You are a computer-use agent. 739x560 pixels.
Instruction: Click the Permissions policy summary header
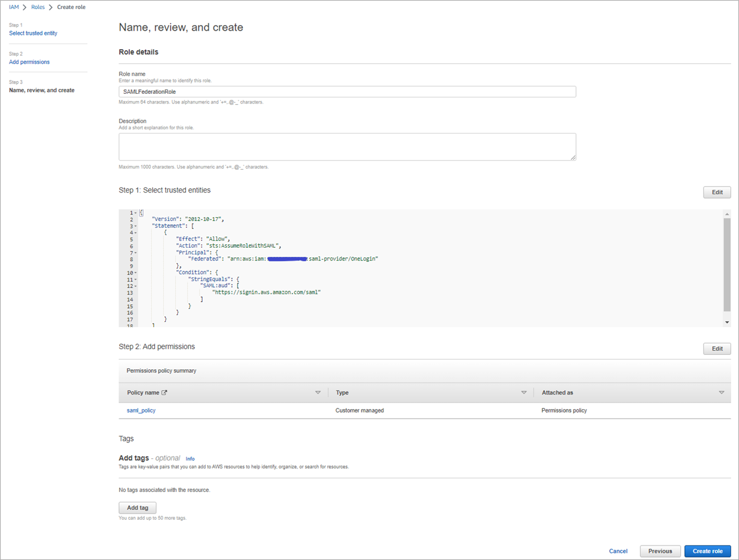pos(161,371)
